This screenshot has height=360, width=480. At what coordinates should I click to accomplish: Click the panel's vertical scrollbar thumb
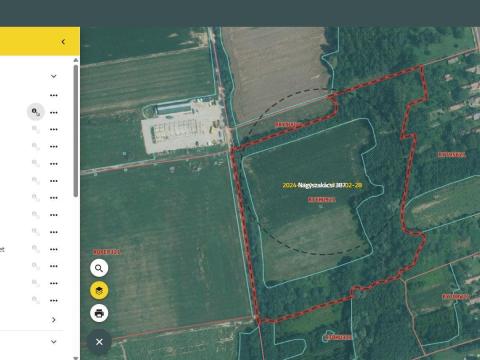pyautogui.click(x=76, y=131)
